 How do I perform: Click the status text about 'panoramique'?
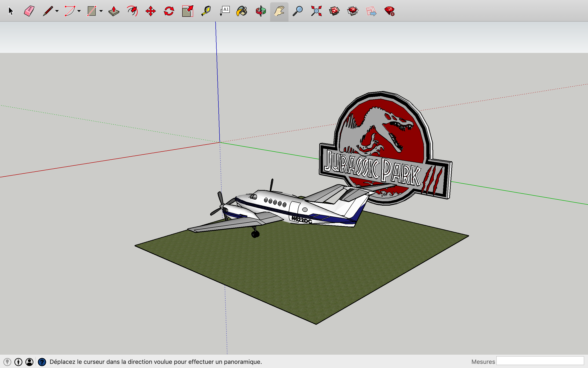(156, 362)
